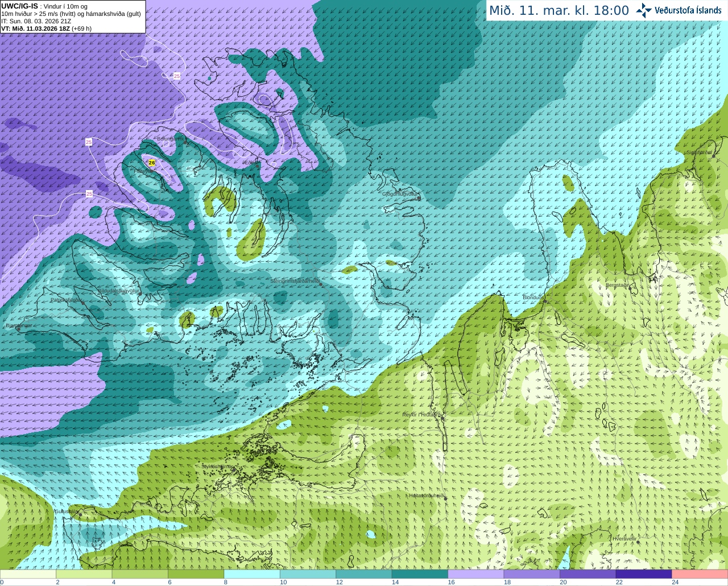Click the scale value 20 on the color bar
This screenshot has height=586, width=728.
(563, 582)
